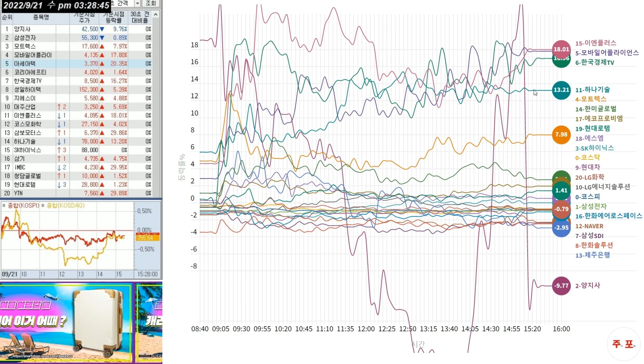Sort by 종목명 column header
This screenshot has height=364, width=644.
pos(41,17)
